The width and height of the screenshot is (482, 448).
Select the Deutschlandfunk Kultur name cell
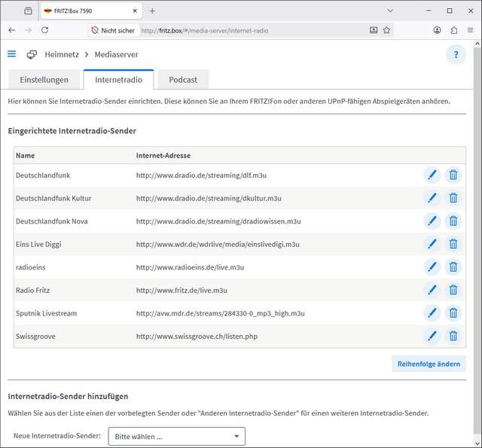pyautogui.click(x=53, y=198)
